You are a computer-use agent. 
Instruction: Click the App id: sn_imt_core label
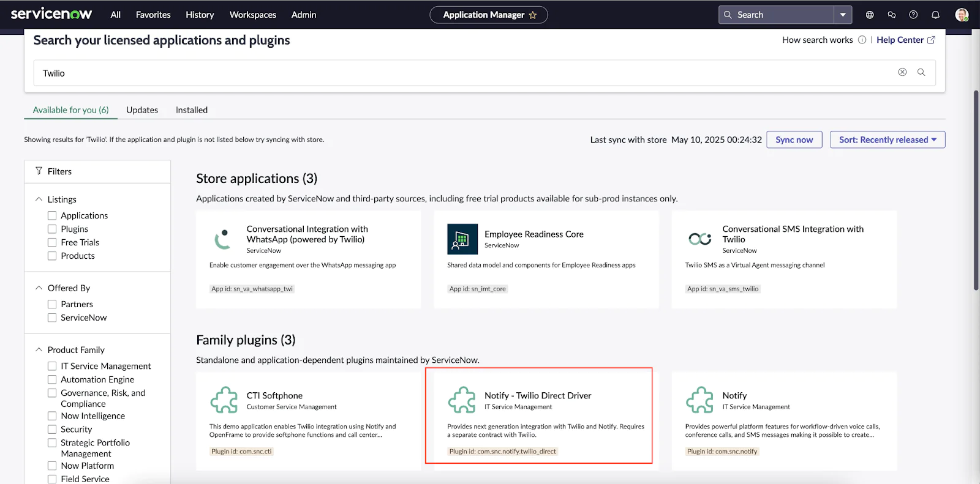click(x=478, y=289)
